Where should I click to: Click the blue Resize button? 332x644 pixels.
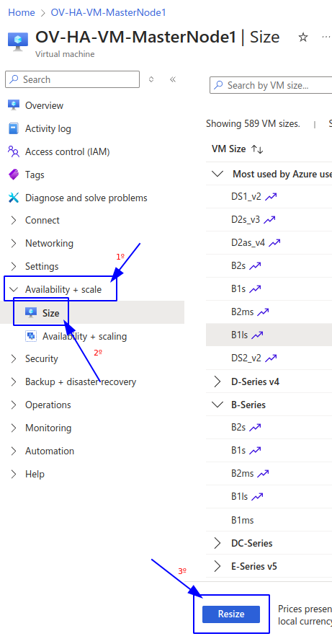pyautogui.click(x=231, y=614)
